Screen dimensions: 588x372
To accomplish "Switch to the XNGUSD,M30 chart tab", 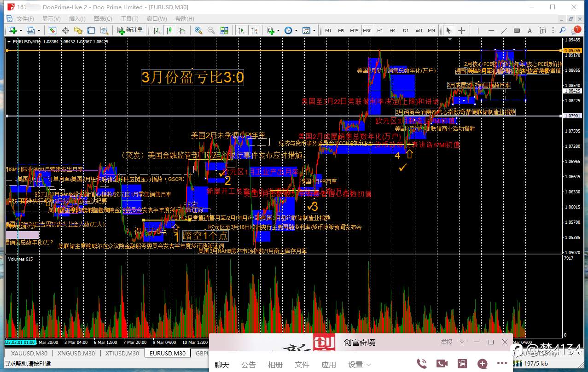I will (76, 353).
